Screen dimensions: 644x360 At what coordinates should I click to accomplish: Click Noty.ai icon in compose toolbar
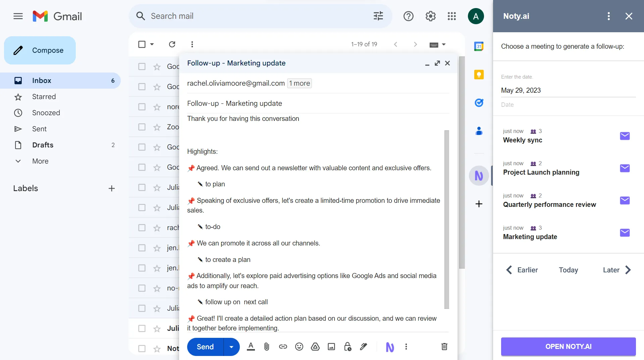390,347
